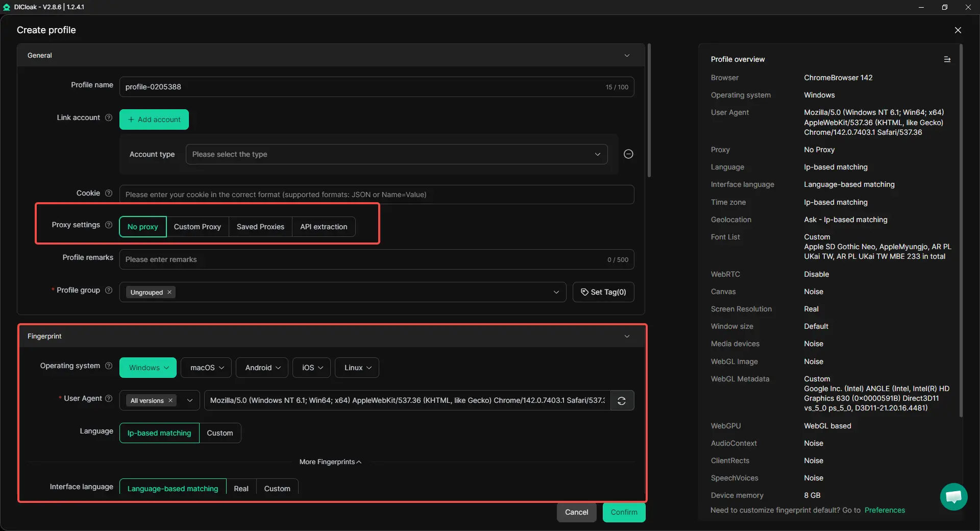Click help icon next to Proxy settings
The height and width of the screenshot is (531, 980).
tap(109, 225)
